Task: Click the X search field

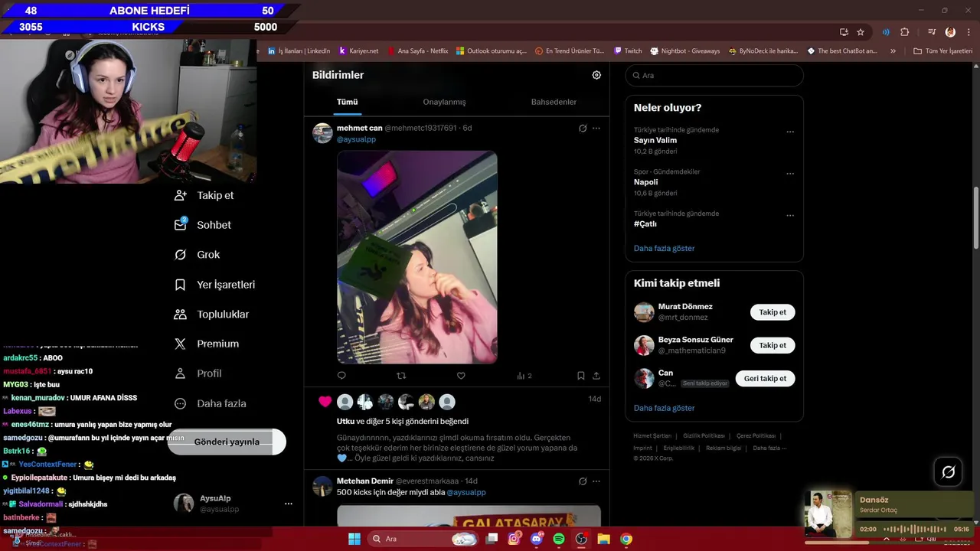Action: click(714, 75)
